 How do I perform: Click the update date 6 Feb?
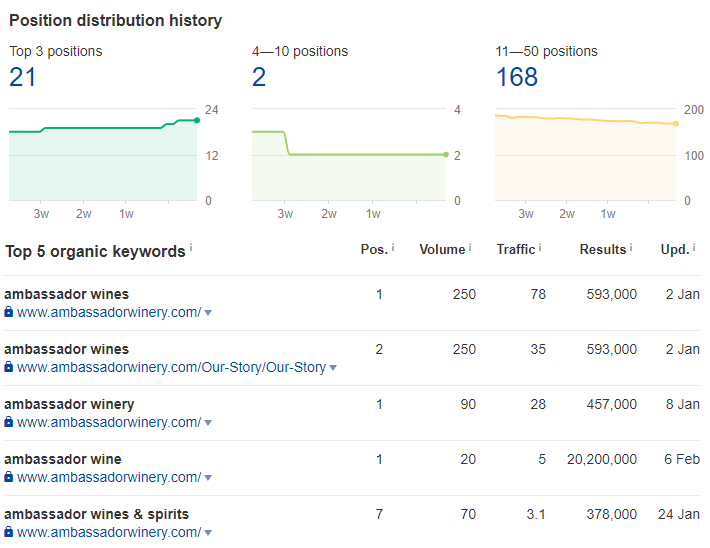coord(682,459)
